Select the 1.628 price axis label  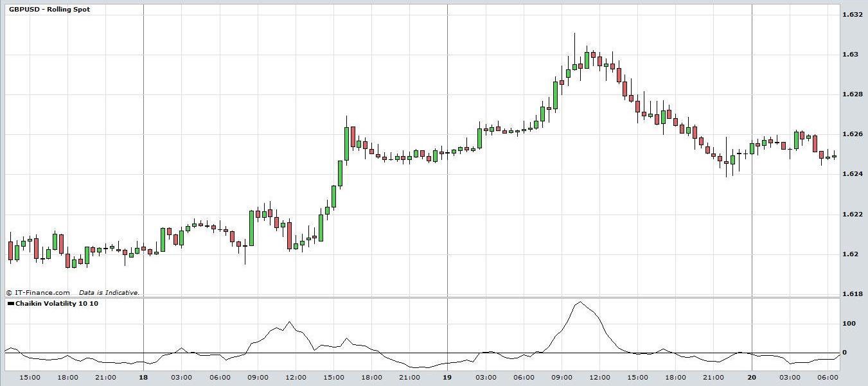click(x=852, y=94)
